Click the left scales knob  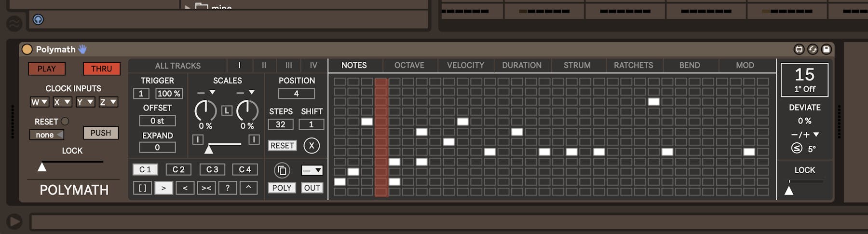(205, 111)
